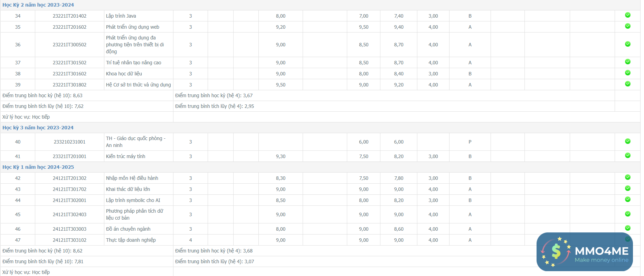Image resolution: width=644 pixels, height=276 pixels.
Task: Collapse the Học Kỳ 1 năm học 2024-2025 section
Action: (38, 167)
